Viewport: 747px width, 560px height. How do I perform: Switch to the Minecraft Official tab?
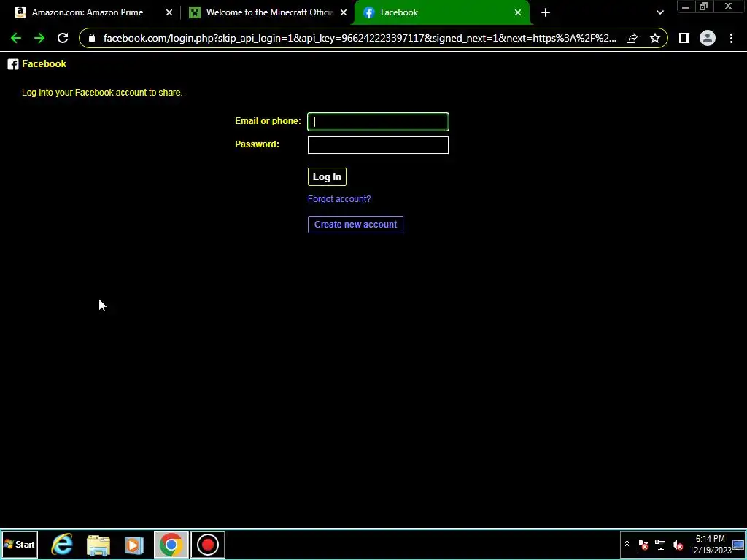270,12
